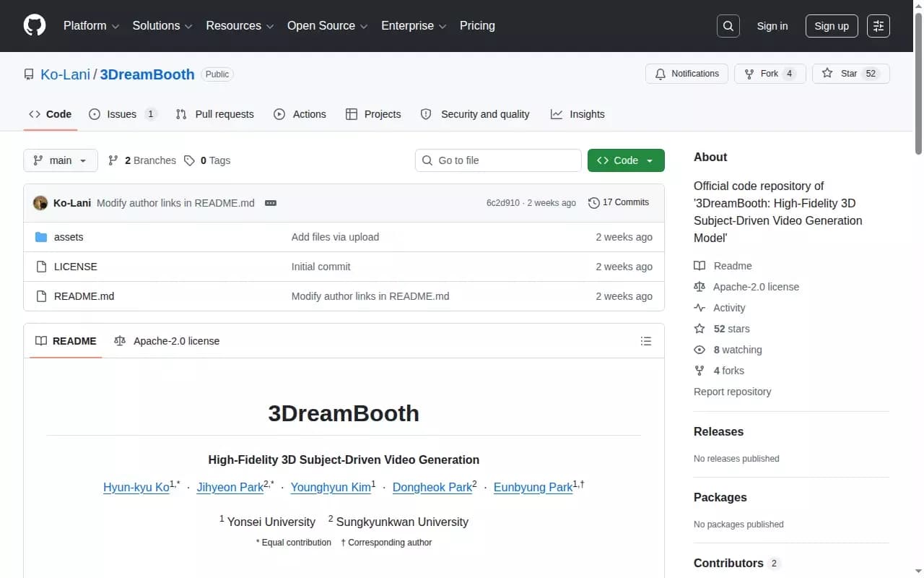The height and width of the screenshot is (578, 924).
Task: Fork the 3DreamBooth repository
Action: [x=770, y=74]
